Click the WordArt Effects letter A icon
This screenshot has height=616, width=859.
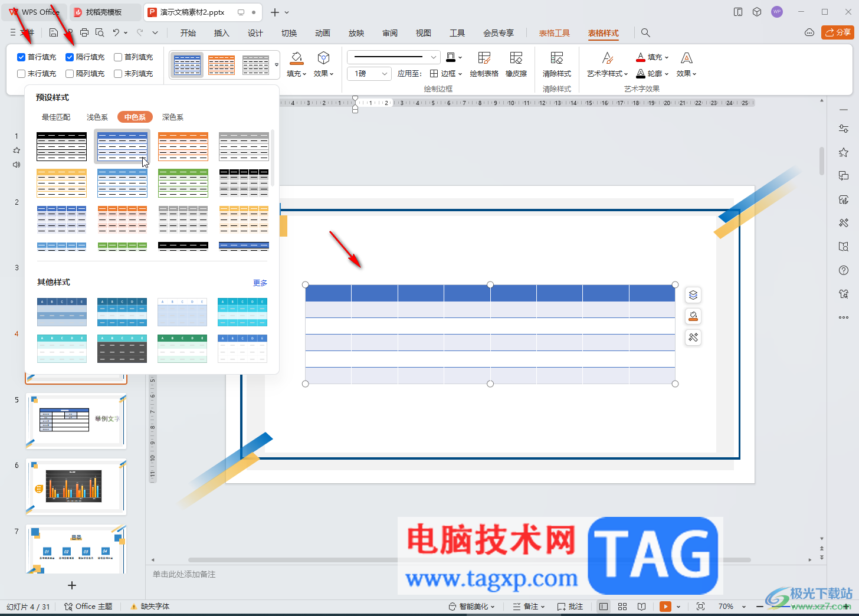coord(687,58)
